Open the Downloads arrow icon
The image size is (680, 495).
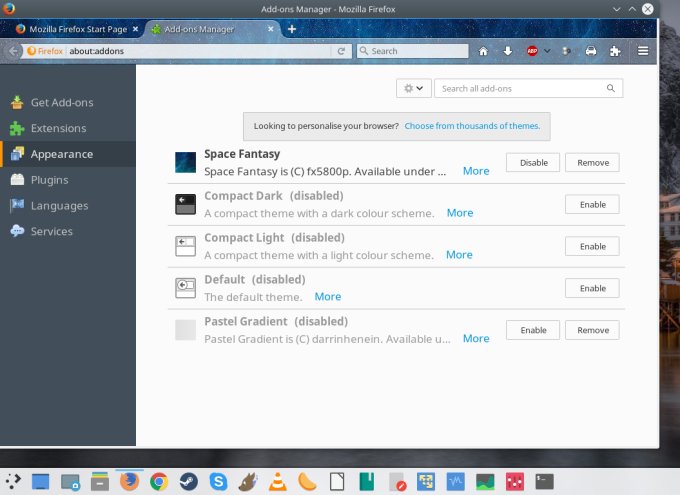508,51
